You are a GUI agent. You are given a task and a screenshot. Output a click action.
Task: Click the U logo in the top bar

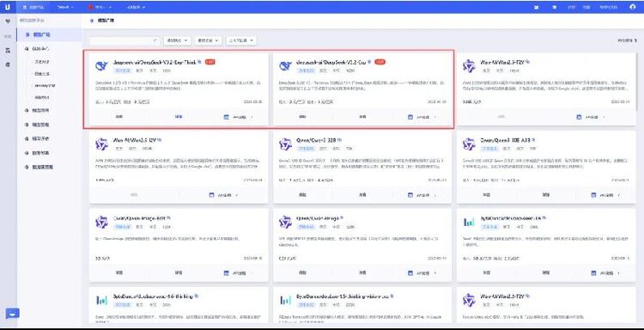click(9, 7)
